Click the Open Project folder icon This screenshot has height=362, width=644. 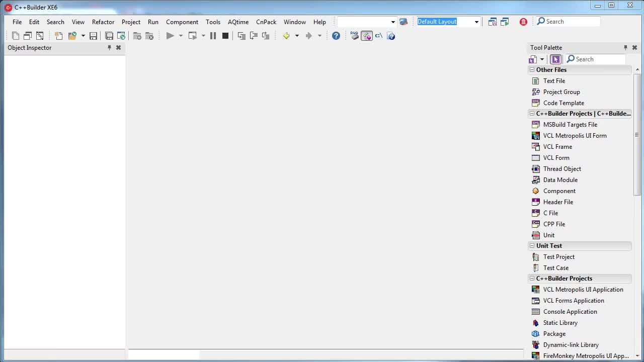72,36
